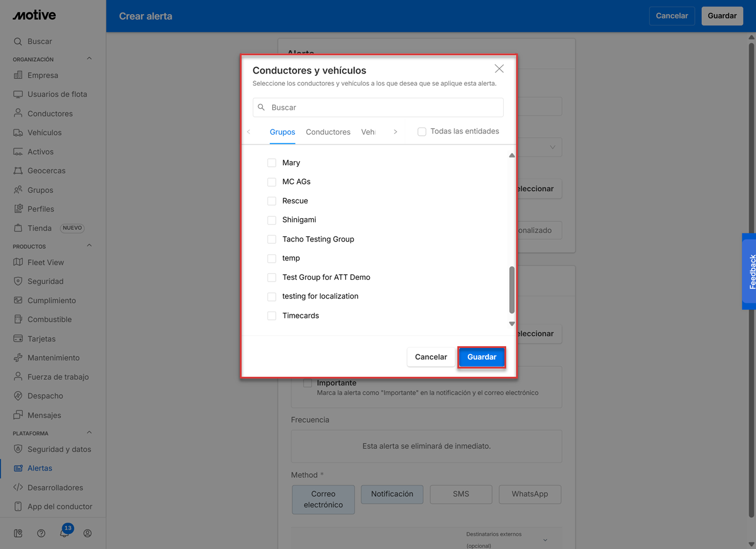Screen dimensions: 756x549
Task: Click the Combustible fuel icon
Action: coord(18,320)
